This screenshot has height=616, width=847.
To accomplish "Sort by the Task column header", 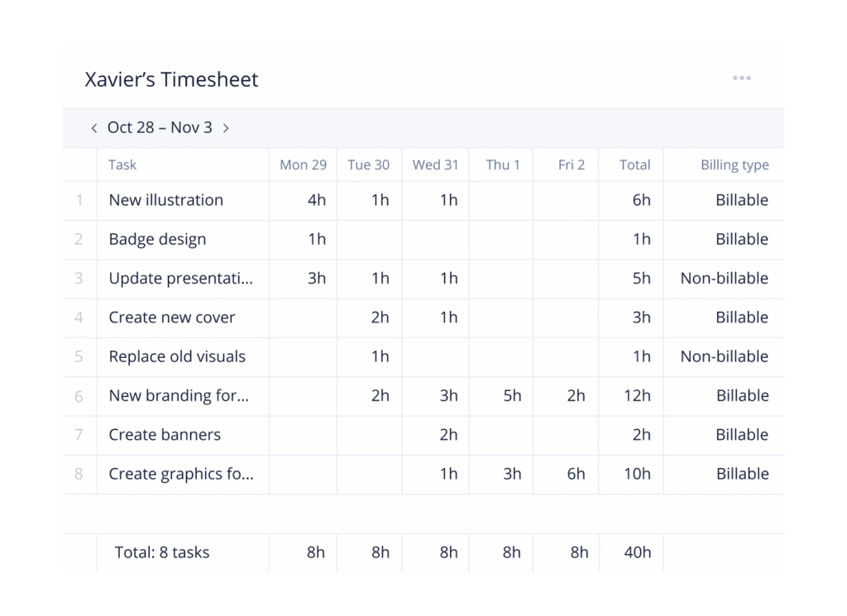I will coord(122,165).
